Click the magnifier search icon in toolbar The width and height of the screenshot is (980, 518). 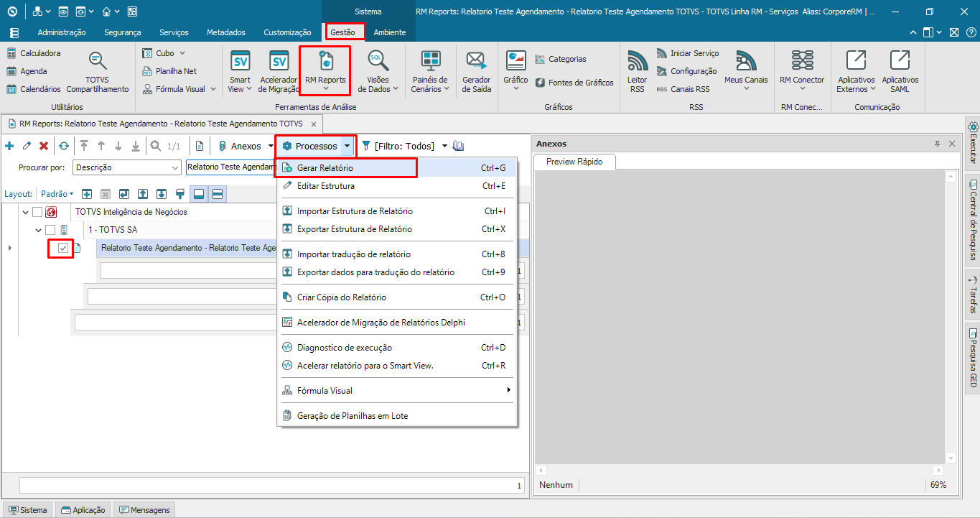(x=156, y=146)
